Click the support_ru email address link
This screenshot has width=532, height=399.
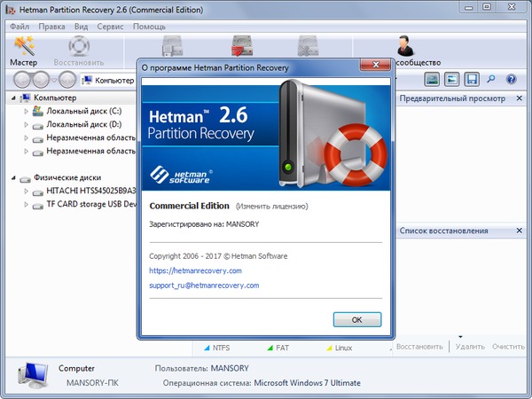pyautogui.click(x=204, y=286)
